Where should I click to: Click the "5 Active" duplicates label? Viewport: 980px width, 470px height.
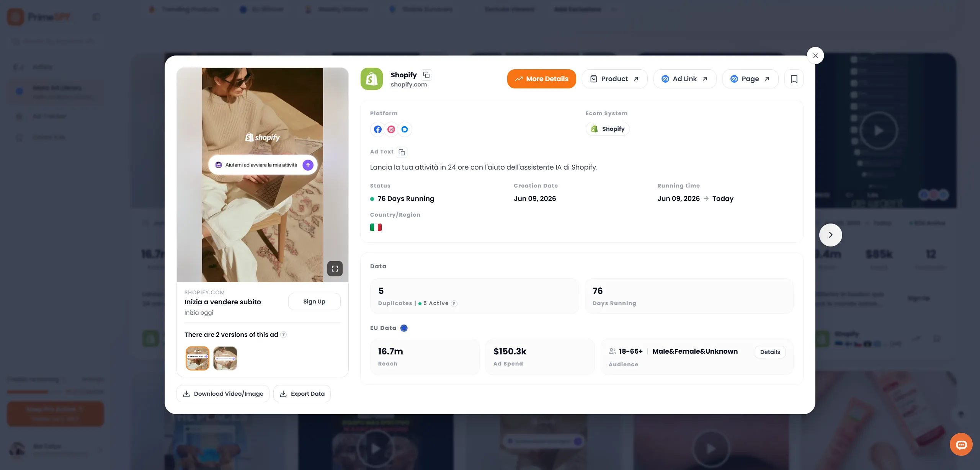pos(436,303)
